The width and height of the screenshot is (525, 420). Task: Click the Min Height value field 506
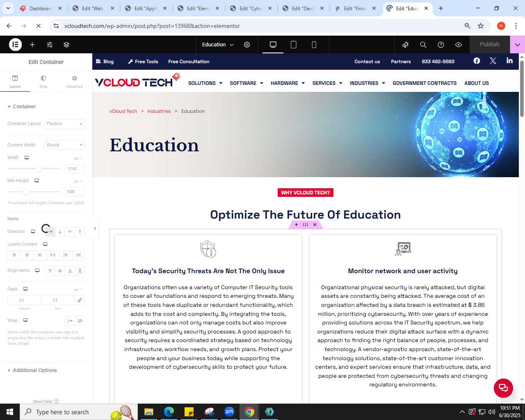pyautogui.click(x=75, y=192)
